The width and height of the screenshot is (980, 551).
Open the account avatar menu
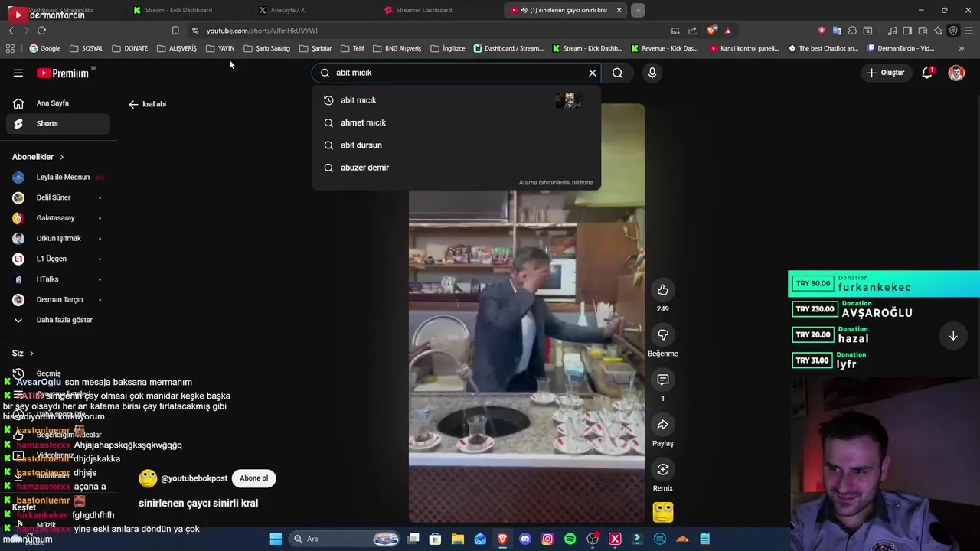[x=956, y=73]
